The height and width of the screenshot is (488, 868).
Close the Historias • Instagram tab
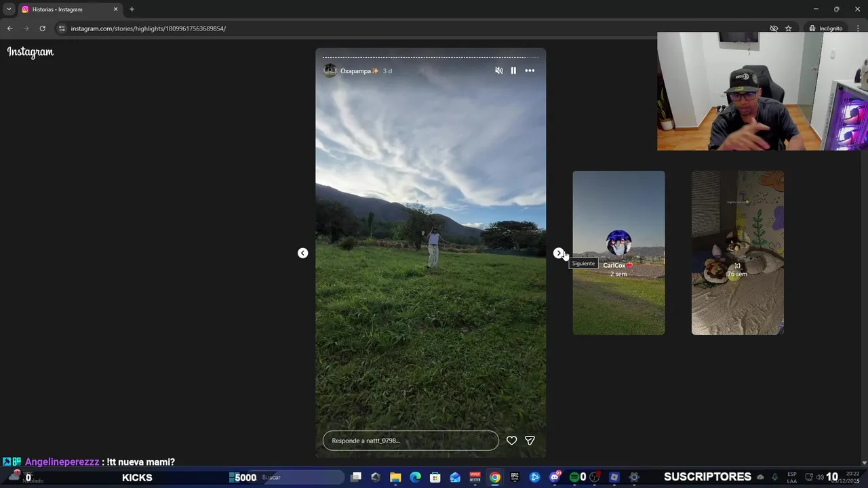pos(115,9)
